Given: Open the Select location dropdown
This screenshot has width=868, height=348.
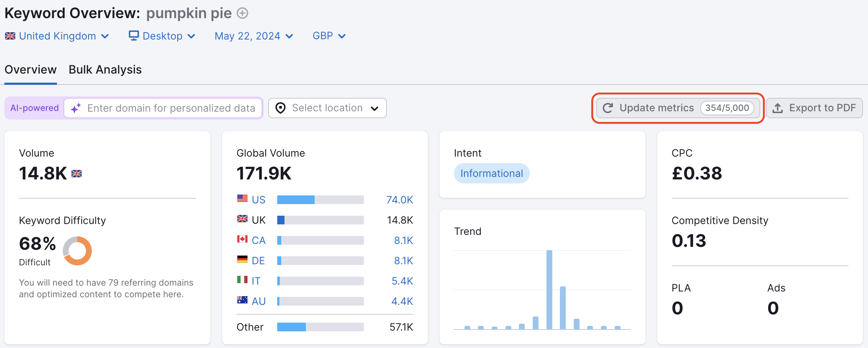Looking at the screenshot, I should [327, 108].
